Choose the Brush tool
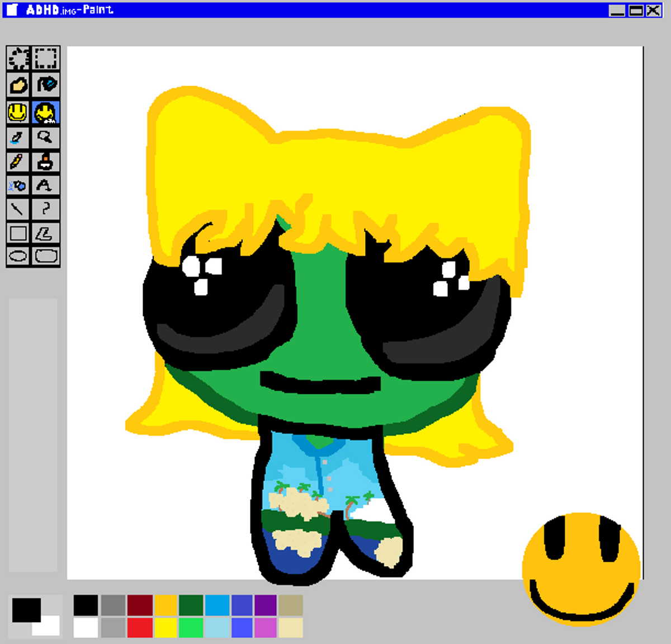The width and height of the screenshot is (671, 644). tap(46, 162)
